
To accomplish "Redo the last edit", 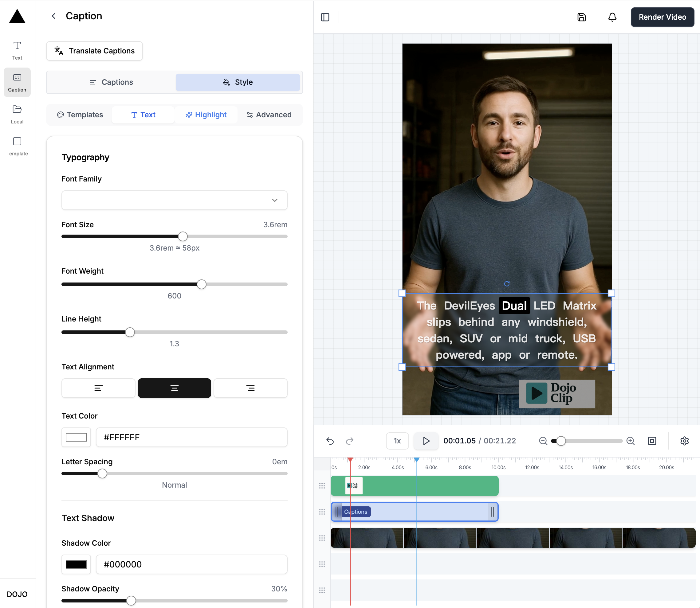I will click(x=350, y=441).
